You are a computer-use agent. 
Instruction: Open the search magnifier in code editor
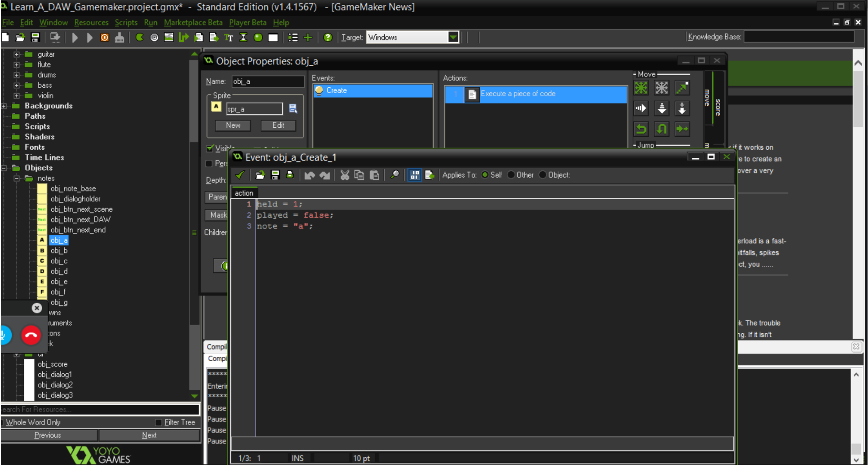pyautogui.click(x=394, y=175)
